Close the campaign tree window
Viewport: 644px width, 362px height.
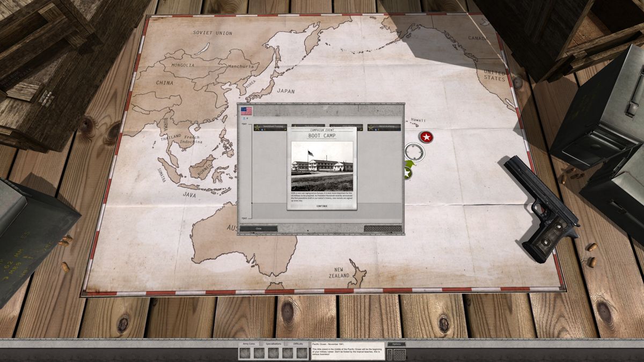(259, 228)
